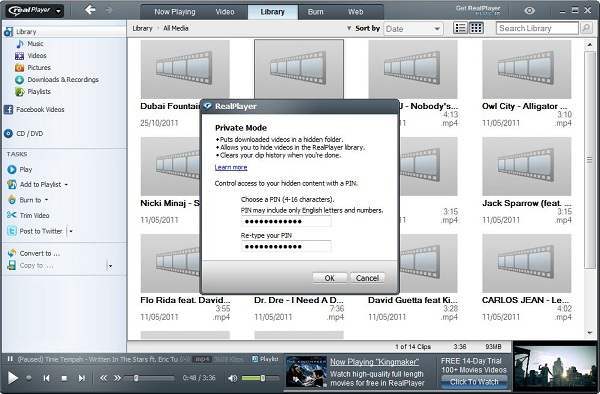Select the Jack Sparrow video thumbnail
The image size is (600, 394).
pyautogui.click(x=527, y=166)
